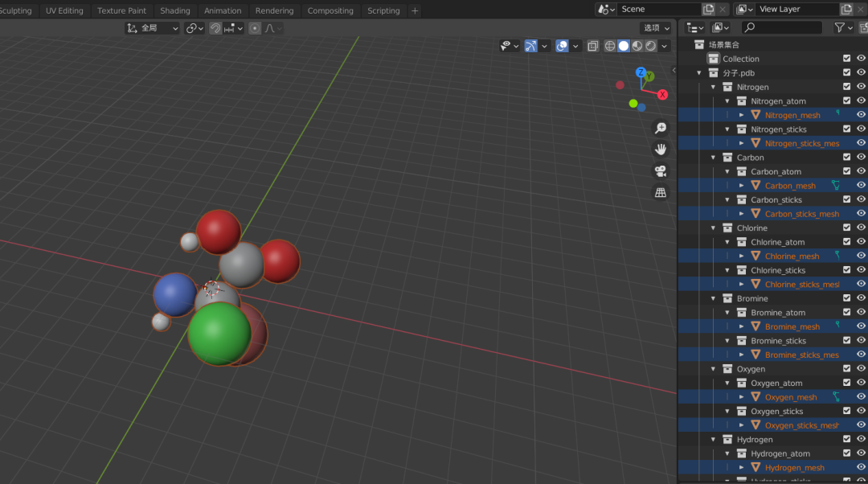Open proportional editing falloff curve menu

tap(273, 28)
